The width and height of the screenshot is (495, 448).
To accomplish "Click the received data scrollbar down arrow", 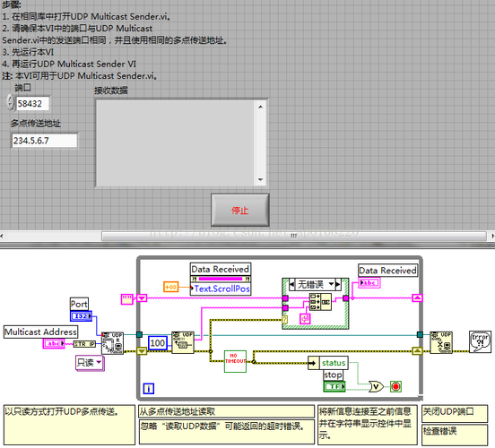I will click(260, 179).
